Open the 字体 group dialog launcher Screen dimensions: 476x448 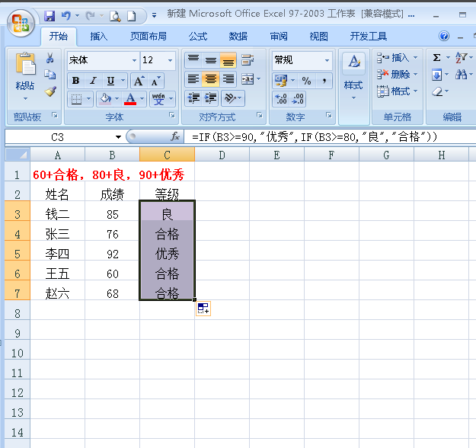pos(172,115)
